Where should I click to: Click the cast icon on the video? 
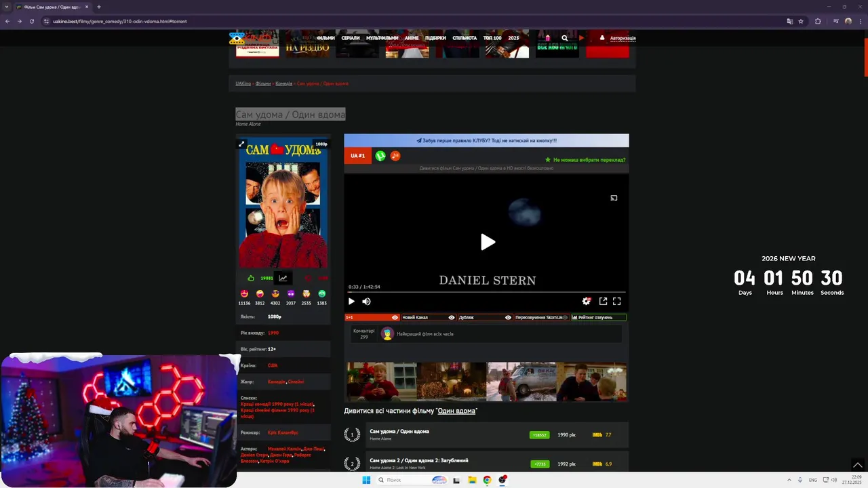click(x=614, y=198)
